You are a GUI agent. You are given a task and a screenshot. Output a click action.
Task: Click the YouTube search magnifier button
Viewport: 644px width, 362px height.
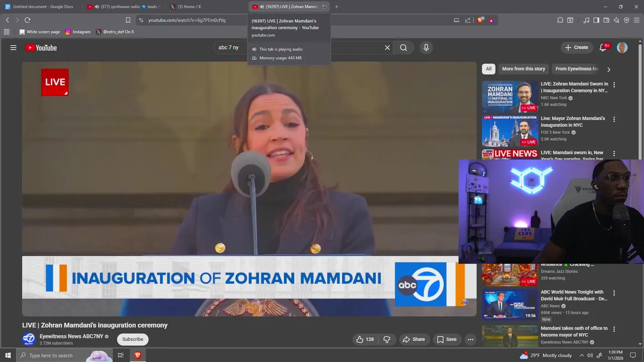click(404, 48)
